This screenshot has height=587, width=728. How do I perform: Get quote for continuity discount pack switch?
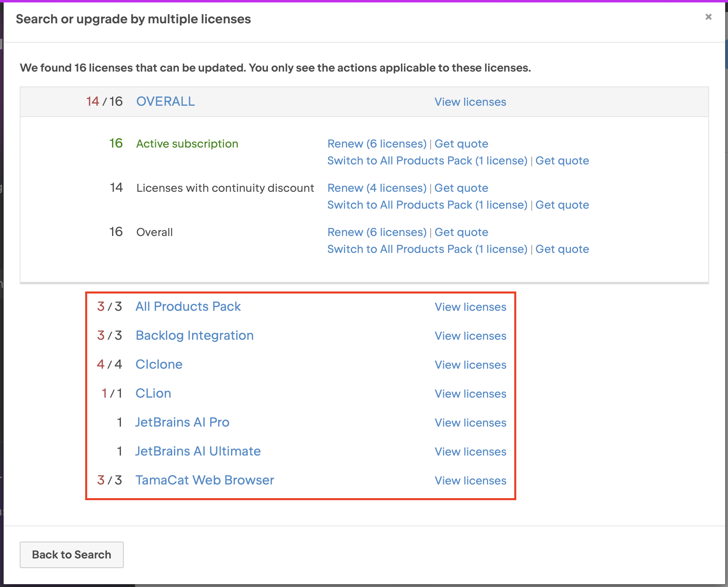point(562,205)
